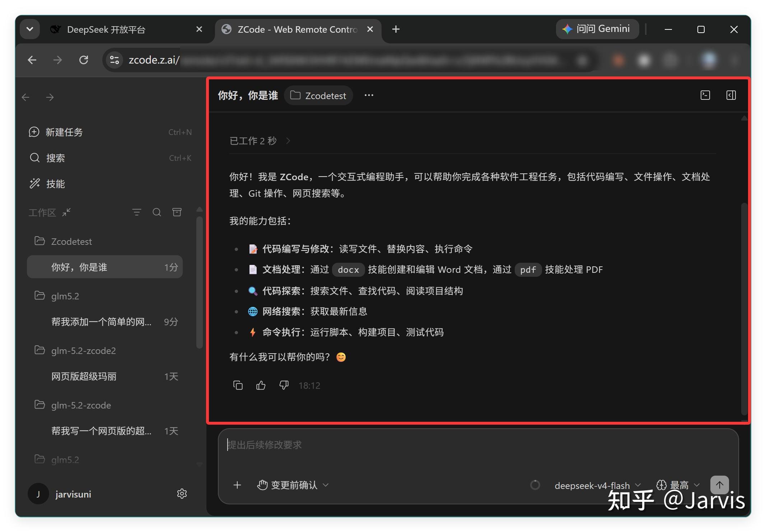Open the workspace filter icon
Image resolution: width=766 pixels, height=532 pixels.
(137, 213)
